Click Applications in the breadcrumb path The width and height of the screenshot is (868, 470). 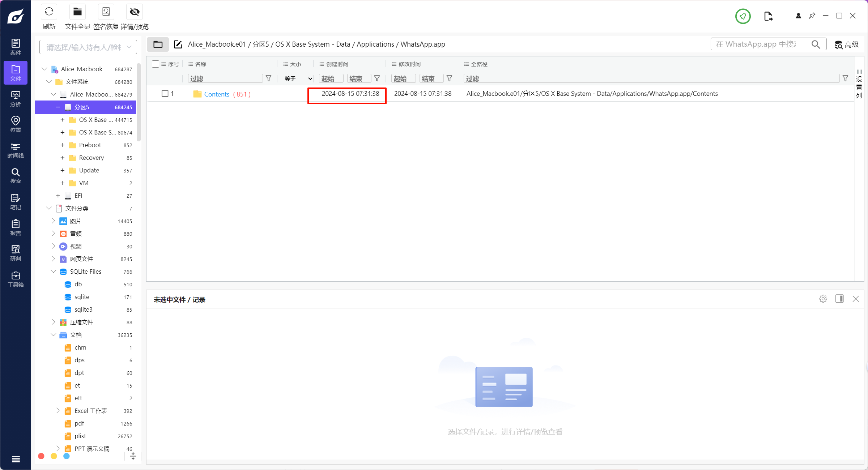point(375,44)
